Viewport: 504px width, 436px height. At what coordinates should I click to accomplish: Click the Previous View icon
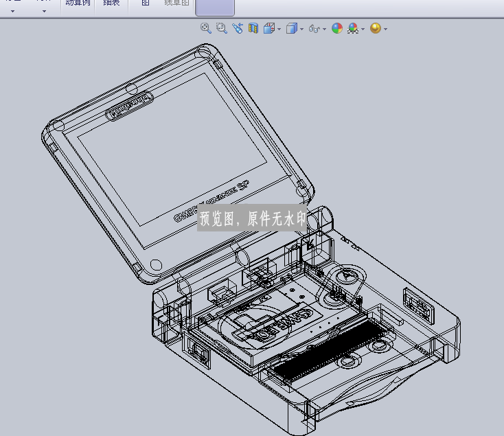point(238,28)
